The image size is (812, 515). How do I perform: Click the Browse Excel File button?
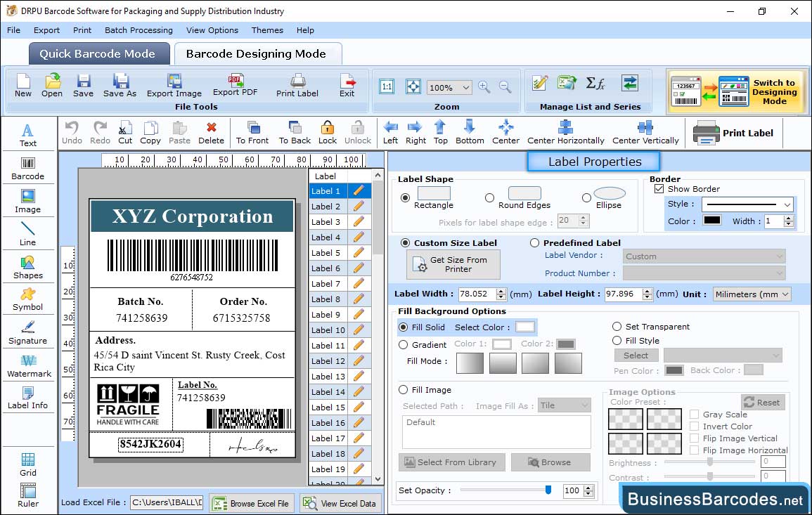[x=251, y=503]
